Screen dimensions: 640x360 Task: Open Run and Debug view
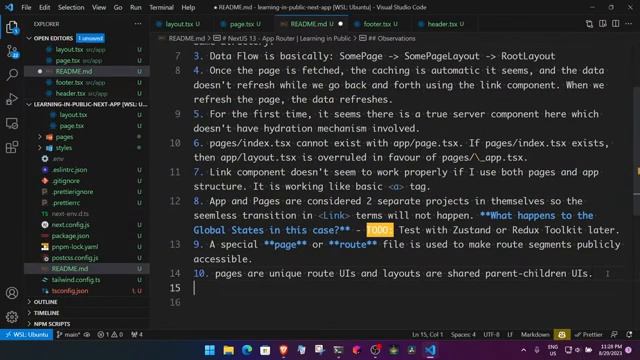[12, 99]
